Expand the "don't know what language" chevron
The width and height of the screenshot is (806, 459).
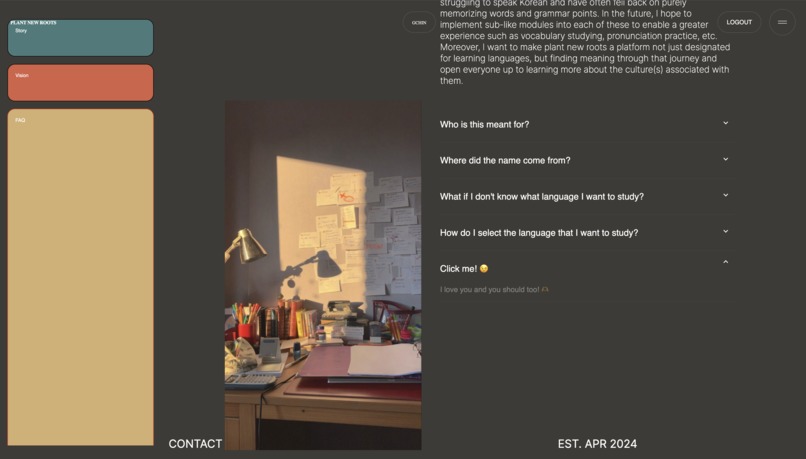point(725,195)
